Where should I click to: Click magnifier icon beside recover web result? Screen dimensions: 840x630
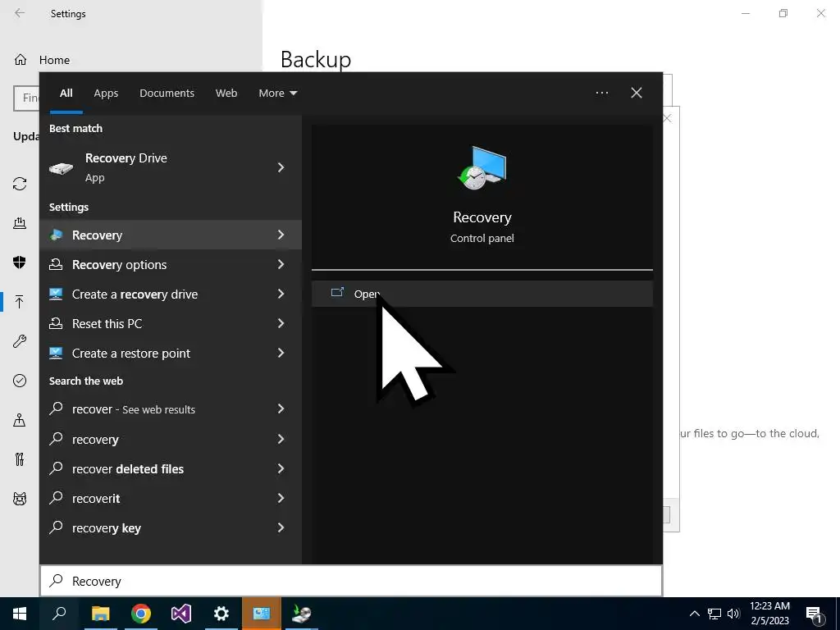point(56,409)
